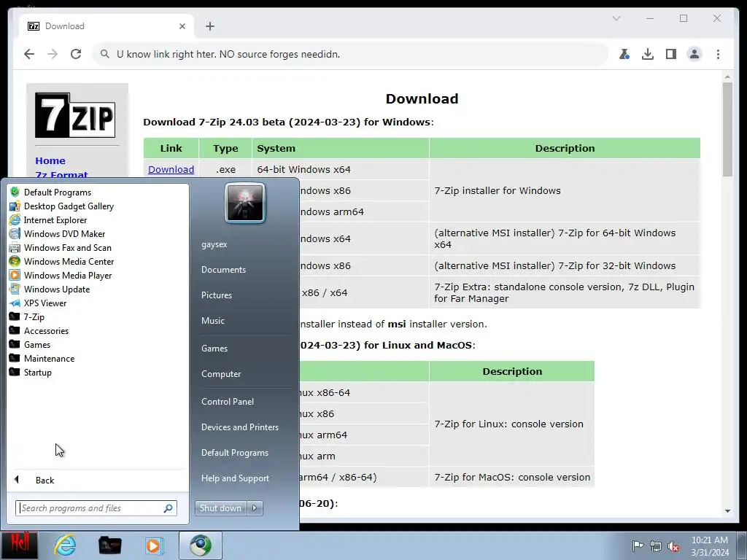This screenshot has height=560, width=747.
Task: Click the Download link for 64-bit x64
Action: (x=171, y=169)
